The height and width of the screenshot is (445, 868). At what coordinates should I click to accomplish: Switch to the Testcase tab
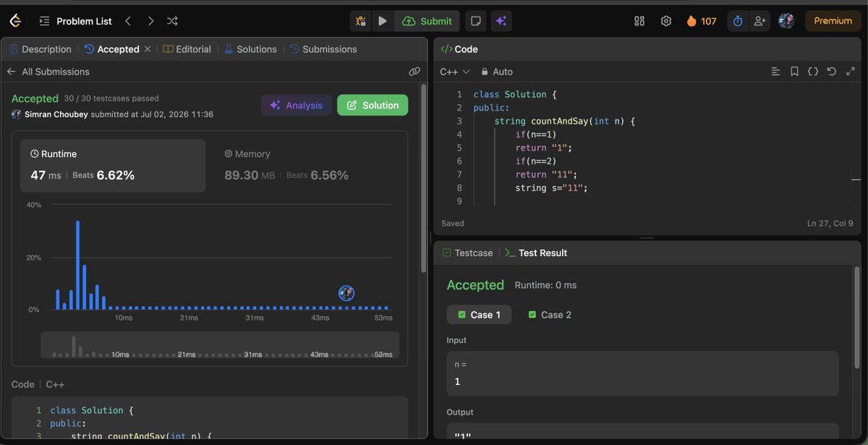(x=467, y=253)
